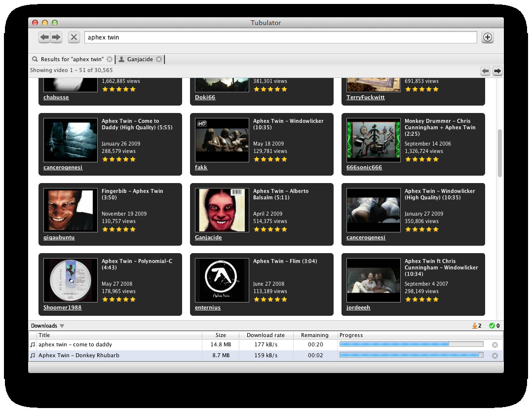Open uploader link fakk
Image resolution: width=532 pixels, height=412 pixels.
tap(201, 167)
